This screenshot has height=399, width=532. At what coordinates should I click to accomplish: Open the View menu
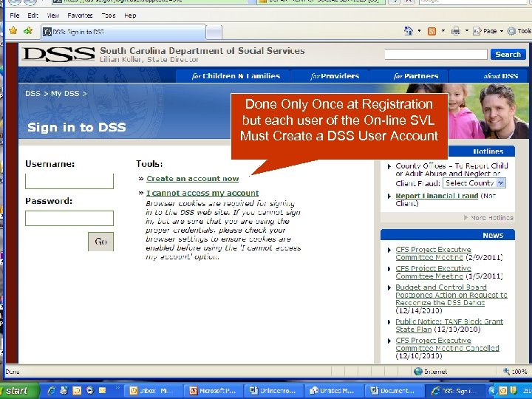click(53, 16)
